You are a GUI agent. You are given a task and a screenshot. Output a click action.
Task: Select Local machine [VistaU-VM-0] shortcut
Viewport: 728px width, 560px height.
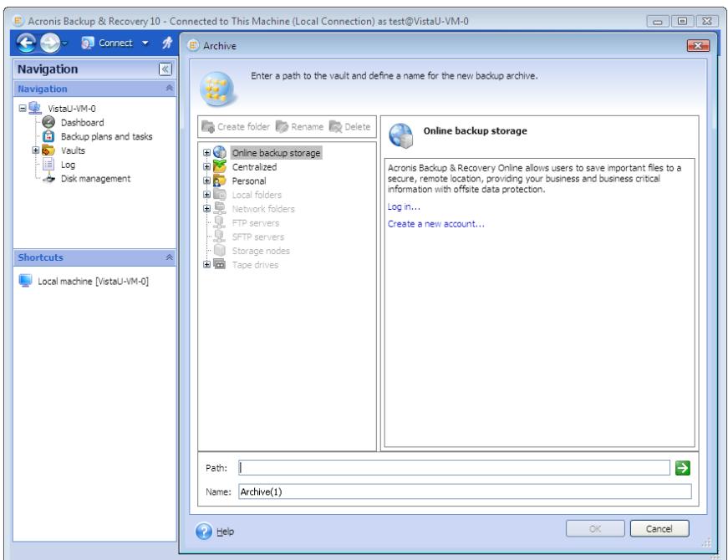pos(93,282)
